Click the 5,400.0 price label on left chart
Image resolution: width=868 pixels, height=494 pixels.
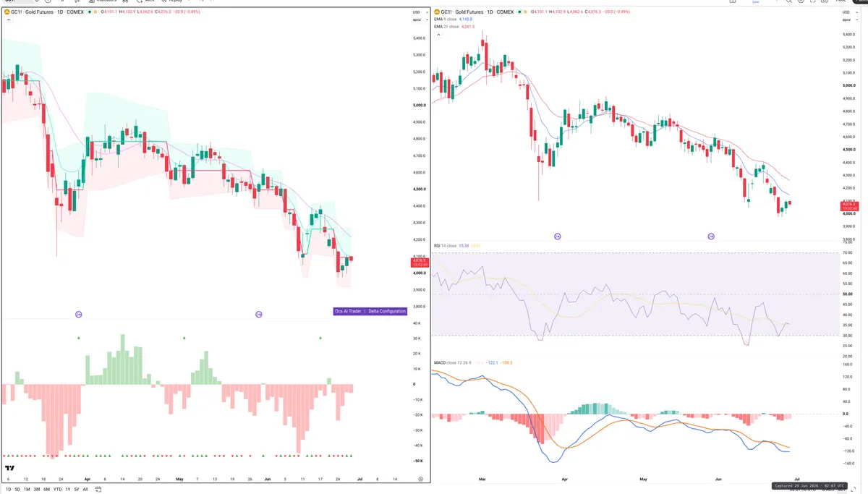pos(418,38)
